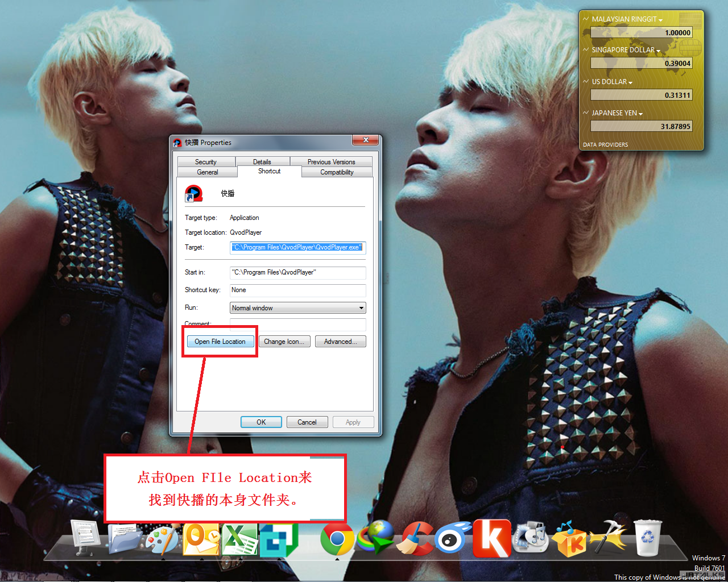Switch to the Security tab
Image resolution: width=728 pixels, height=582 pixels.
point(206,162)
